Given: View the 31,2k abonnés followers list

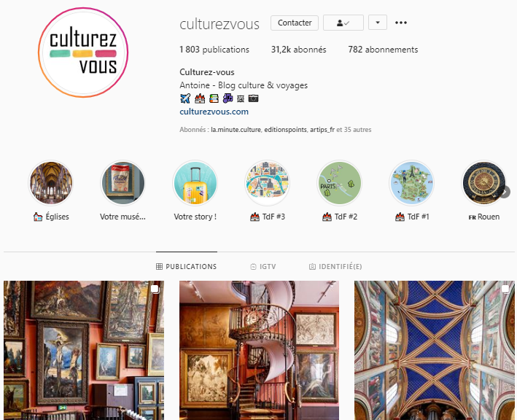Looking at the screenshot, I should click(298, 50).
